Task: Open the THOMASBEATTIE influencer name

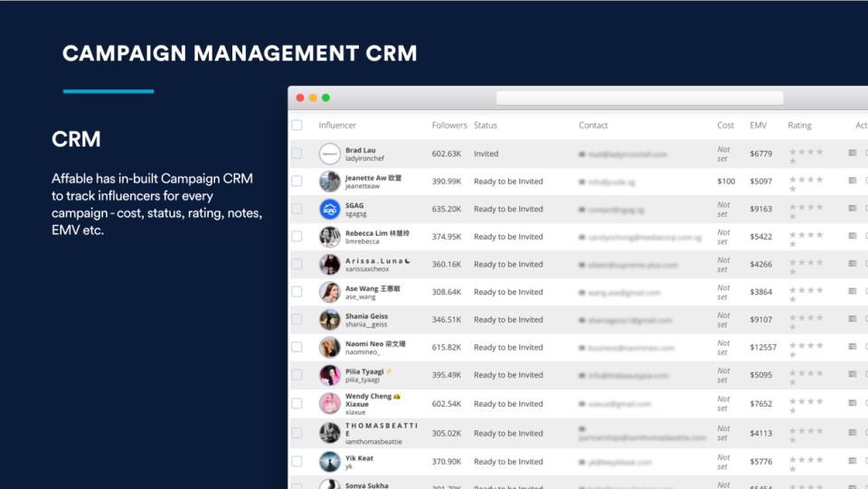Action: [x=382, y=429]
